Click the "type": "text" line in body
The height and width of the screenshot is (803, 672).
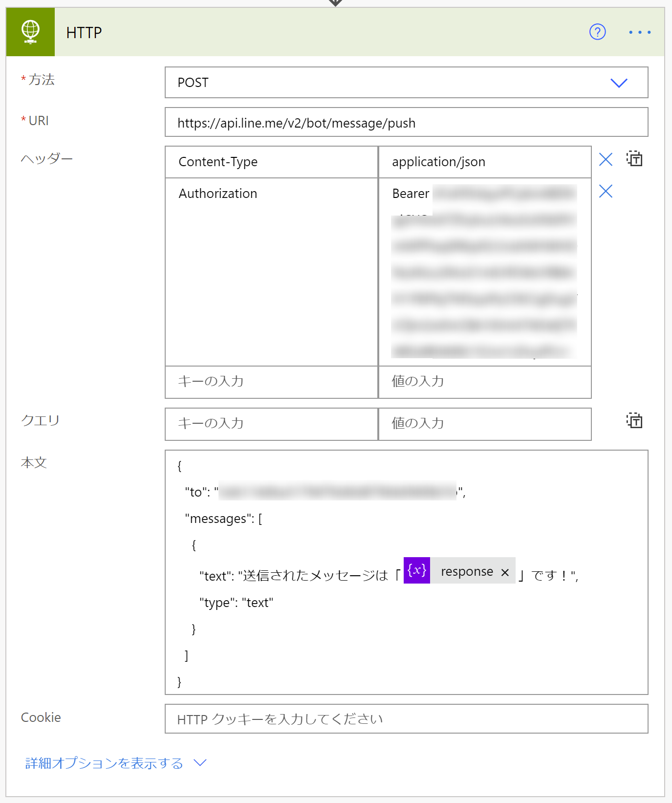coord(236,603)
